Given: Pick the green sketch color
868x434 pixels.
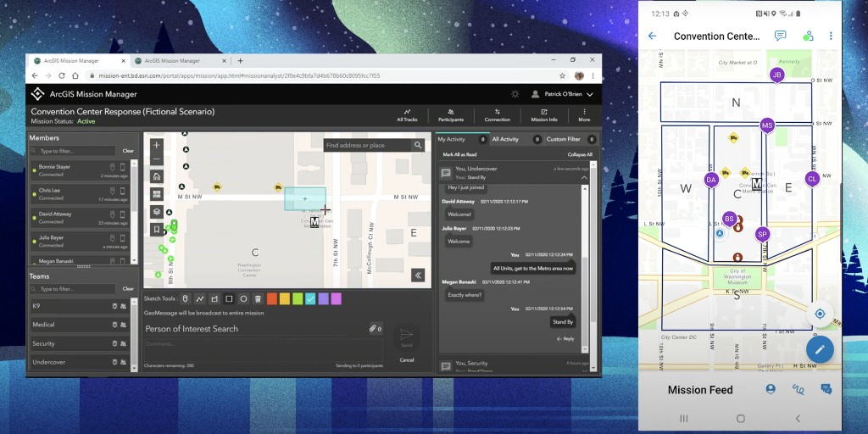Looking at the screenshot, I should pyautogui.click(x=298, y=299).
